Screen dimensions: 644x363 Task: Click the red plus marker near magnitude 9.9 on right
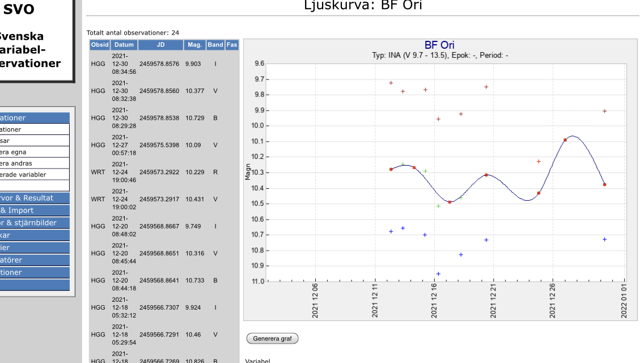click(604, 111)
